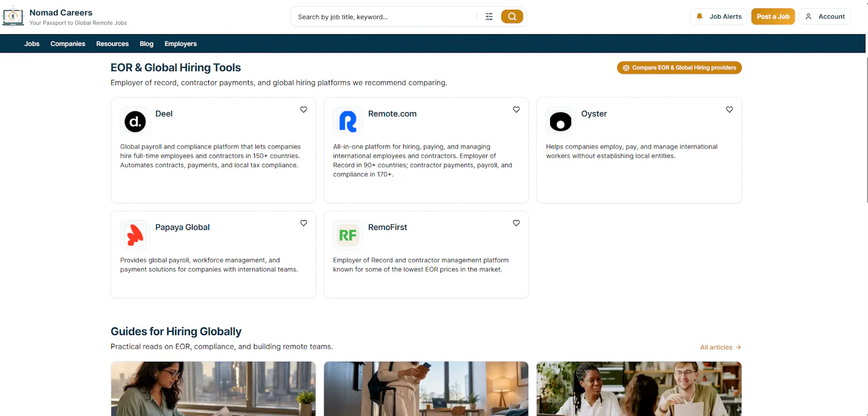The width and height of the screenshot is (868, 416).
Task: Open the Remote.com card title
Action: (x=392, y=114)
